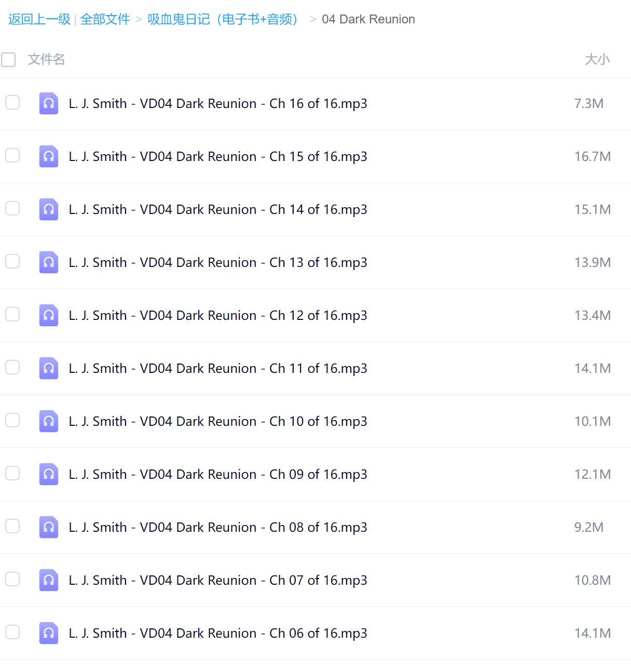Click the audio icon for Ch 16 file

[49, 103]
